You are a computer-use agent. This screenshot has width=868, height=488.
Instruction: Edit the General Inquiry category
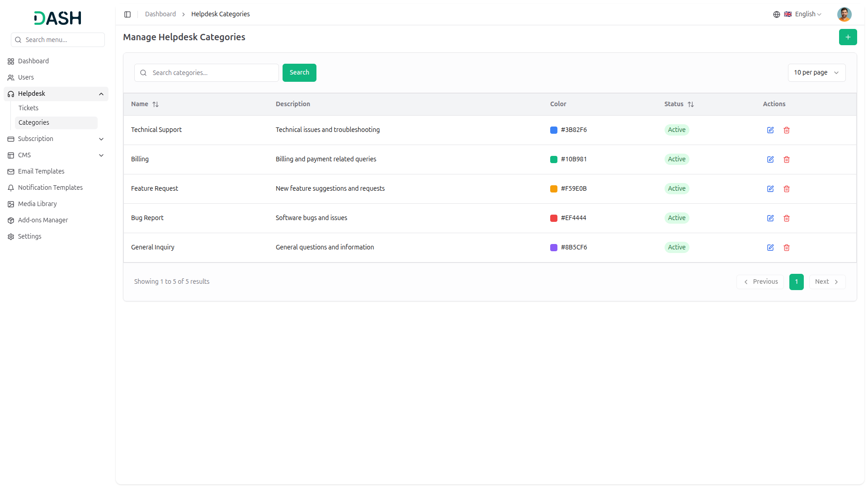770,248
